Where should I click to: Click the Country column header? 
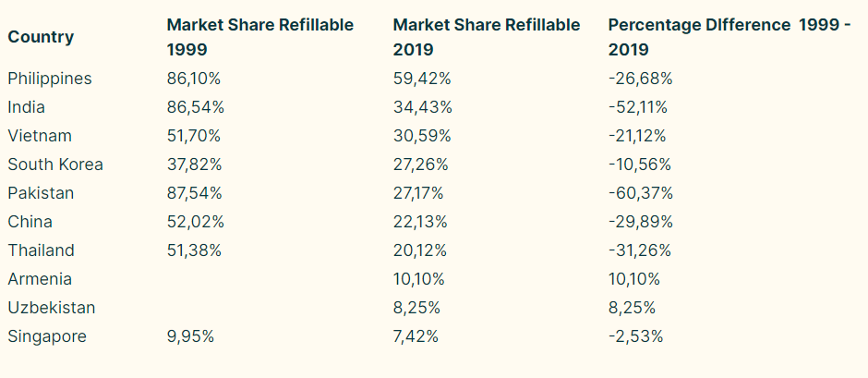(x=41, y=37)
